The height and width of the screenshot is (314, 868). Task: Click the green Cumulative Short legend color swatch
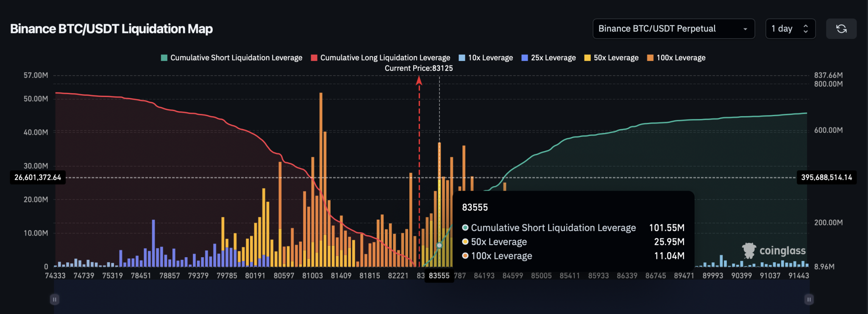[164, 58]
